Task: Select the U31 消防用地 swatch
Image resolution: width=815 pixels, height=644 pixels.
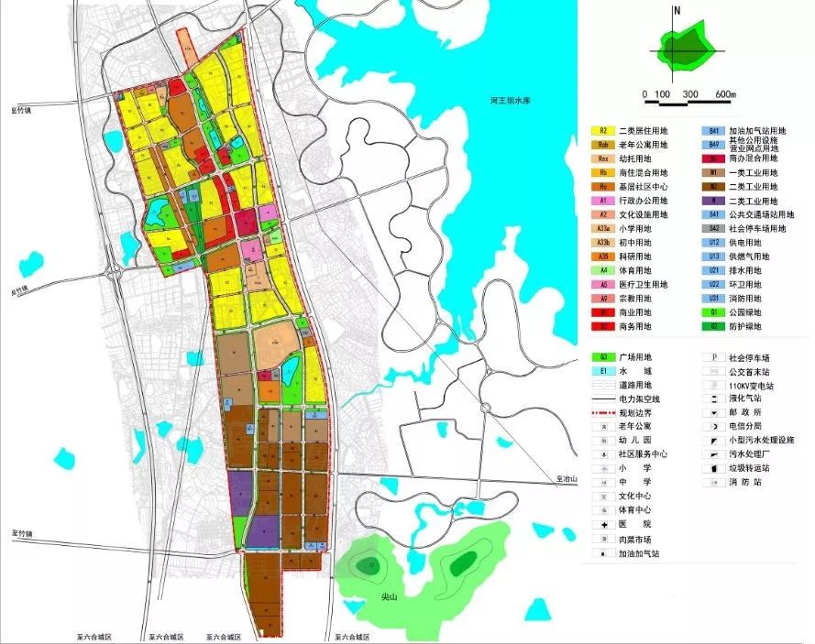Action: pyautogui.click(x=714, y=299)
